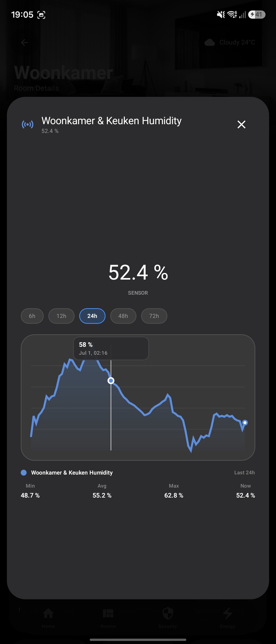Image resolution: width=276 pixels, height=644 pixels.
Task: Close the humidity sensor dialog
Action: tap(241, 124)
